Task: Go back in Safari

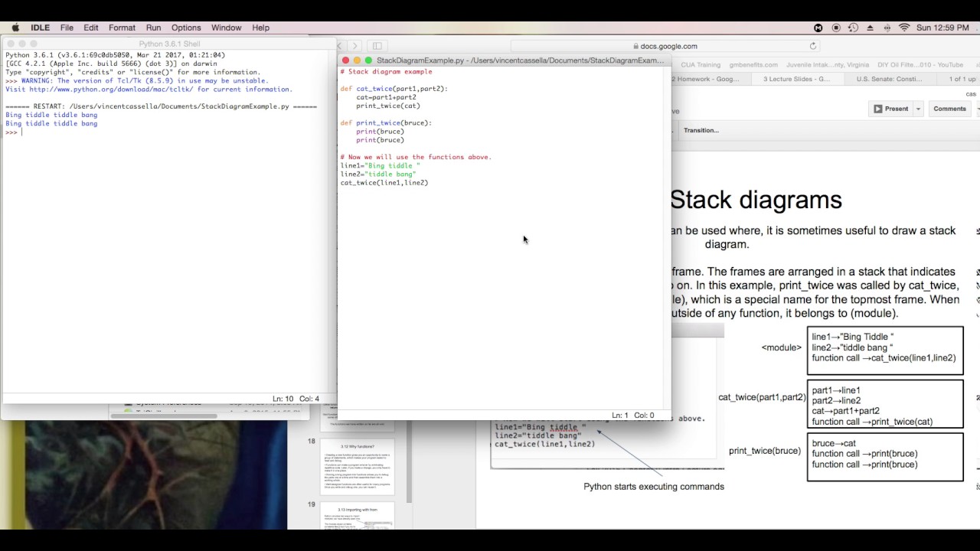Action: (341, 46)
